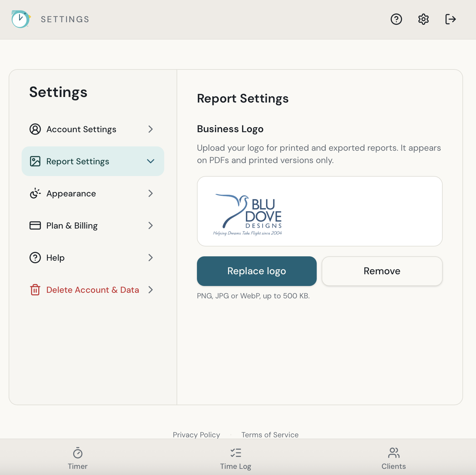Click the Replace logo button
The image size is (476, 475).
coord(257,271)
